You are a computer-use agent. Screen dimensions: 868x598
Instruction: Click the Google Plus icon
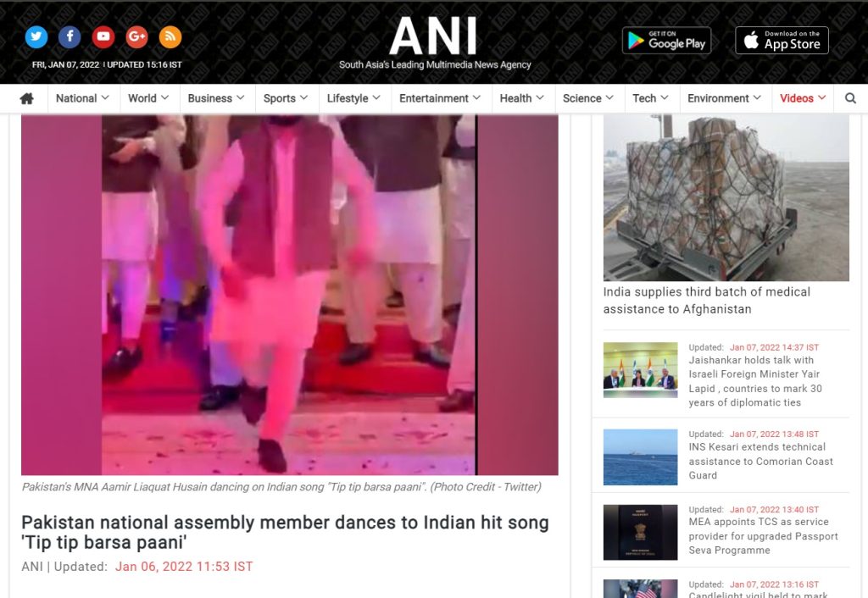click(136, 36)
